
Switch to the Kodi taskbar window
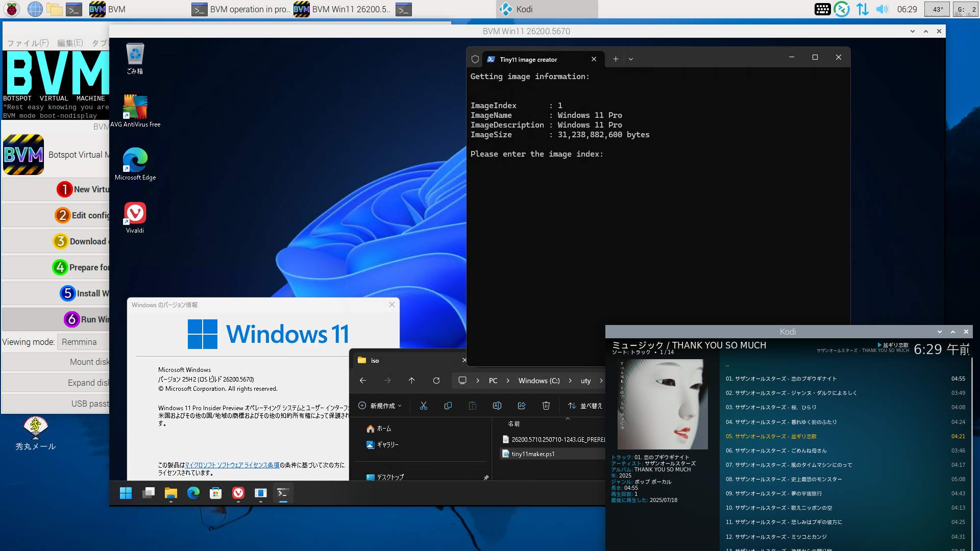(x=547, y=9)
